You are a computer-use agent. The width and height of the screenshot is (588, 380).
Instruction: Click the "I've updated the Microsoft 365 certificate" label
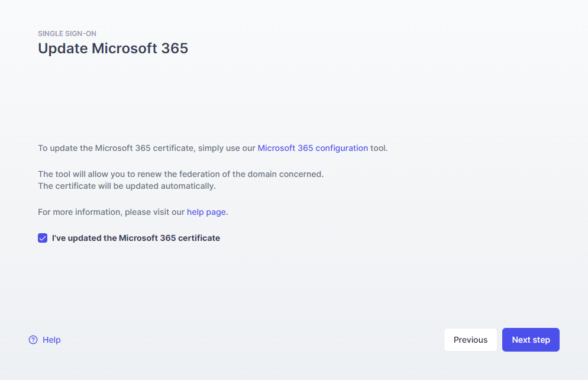(135, 238)
